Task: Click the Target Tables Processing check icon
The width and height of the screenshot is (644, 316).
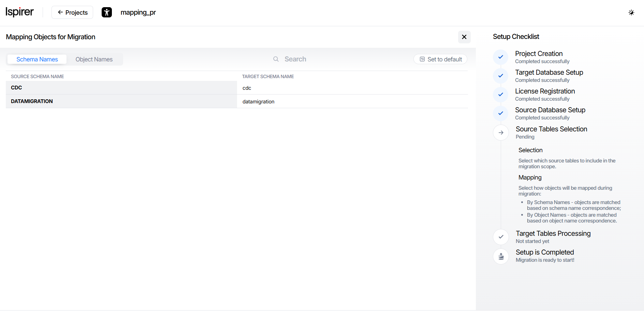Action: pos(501,237)
